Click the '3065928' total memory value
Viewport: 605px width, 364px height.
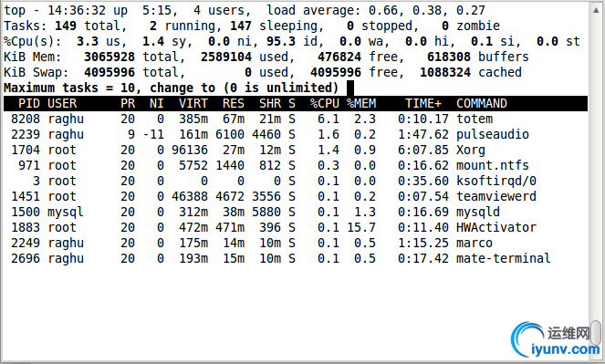point(110,57)
